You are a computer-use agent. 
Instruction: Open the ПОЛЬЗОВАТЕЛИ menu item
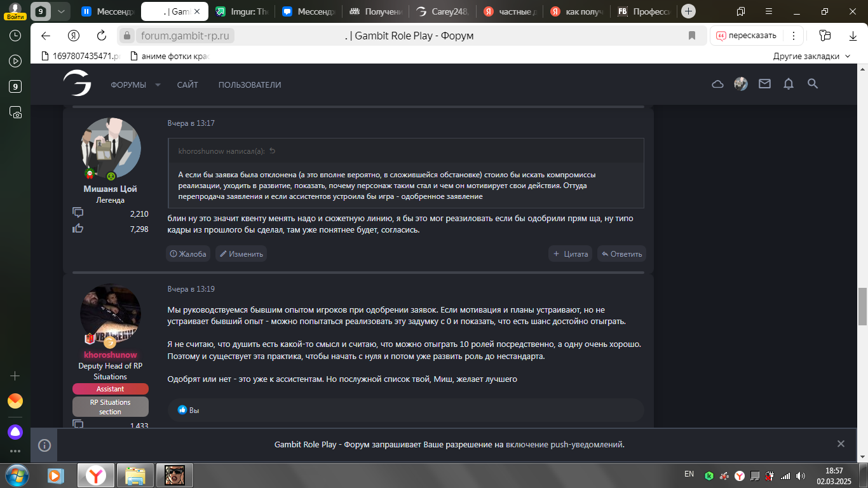(x=249, y=85)
